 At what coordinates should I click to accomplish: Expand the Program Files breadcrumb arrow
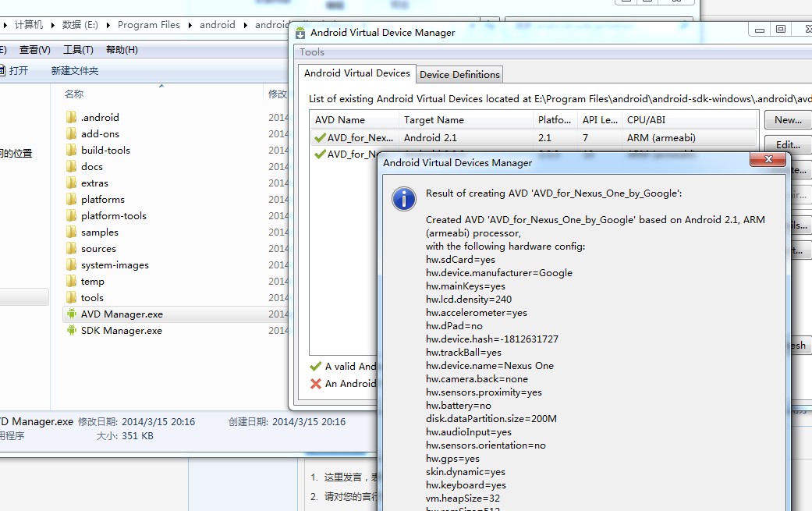tap(190, 25)
